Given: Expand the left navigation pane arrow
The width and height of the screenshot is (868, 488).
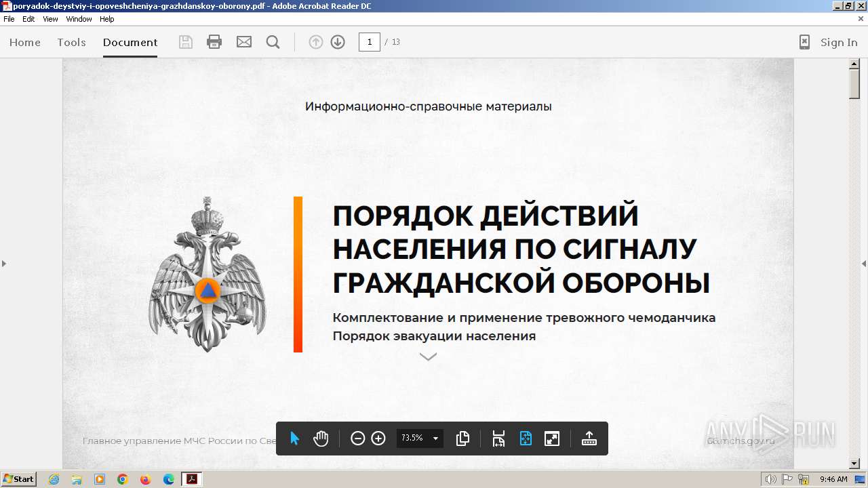Looking at the screenshot, I should pos(3,264).
